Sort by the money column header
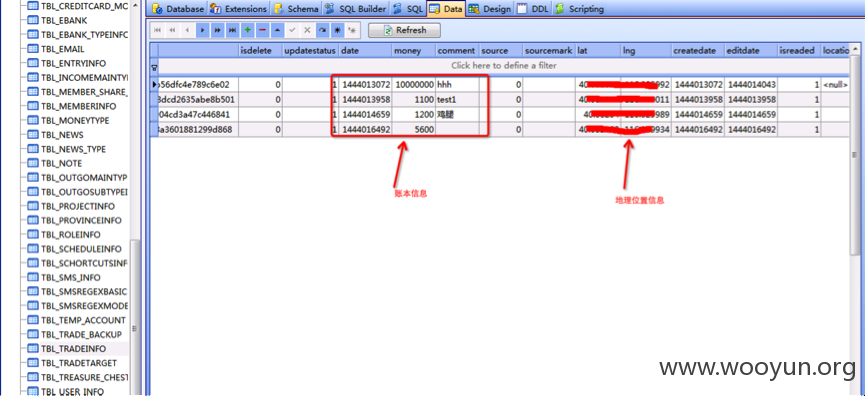Viewport: 865px width, 396px height. tap(414, 50)
